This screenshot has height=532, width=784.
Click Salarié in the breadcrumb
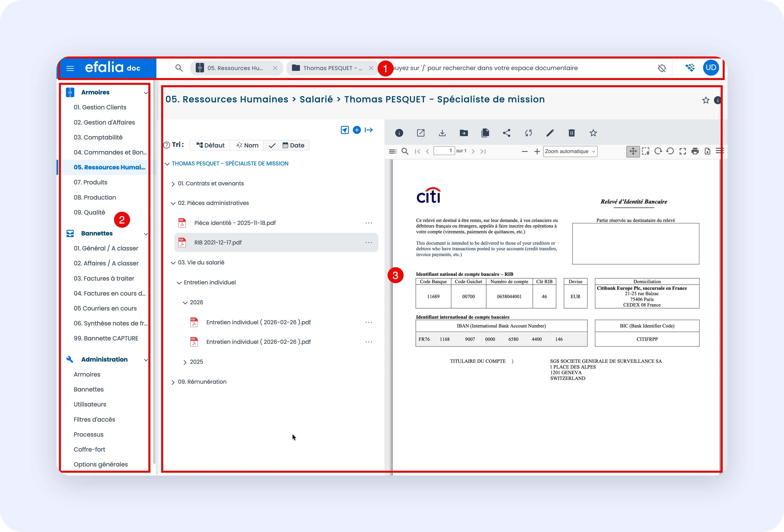point(316,99)
